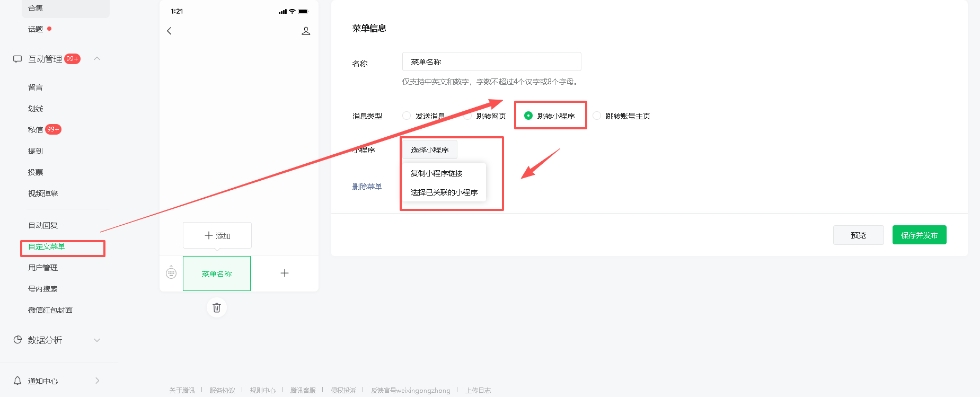Click the 删除菜单 link
Image resolution: width=980 pixels, height=397 pixels.
[367, 187]
